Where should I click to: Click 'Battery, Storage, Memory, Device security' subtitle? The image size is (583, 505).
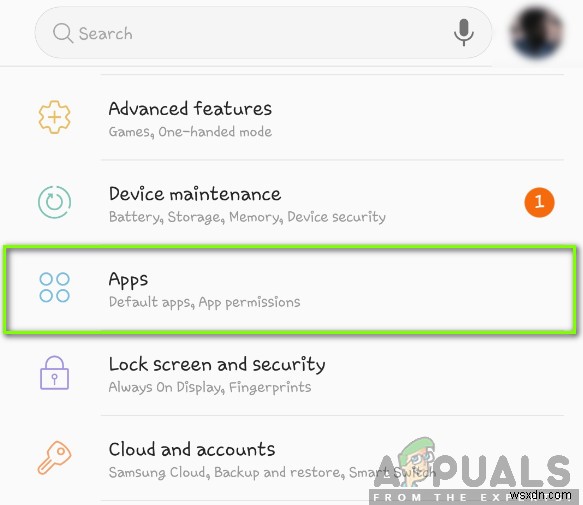247,217
